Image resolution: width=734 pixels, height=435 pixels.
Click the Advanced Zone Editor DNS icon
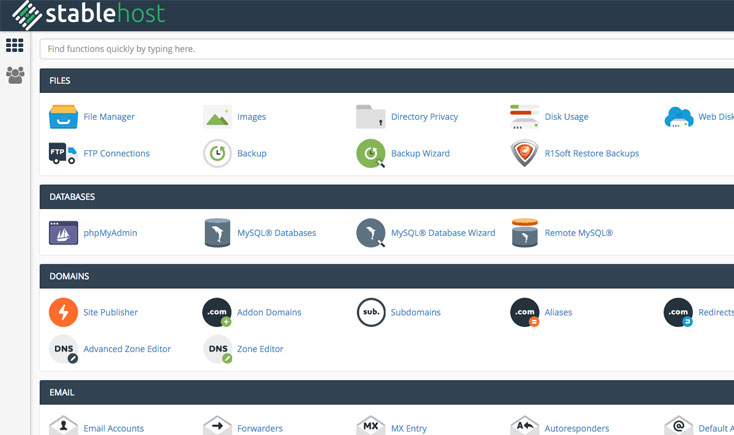[63, 349]
